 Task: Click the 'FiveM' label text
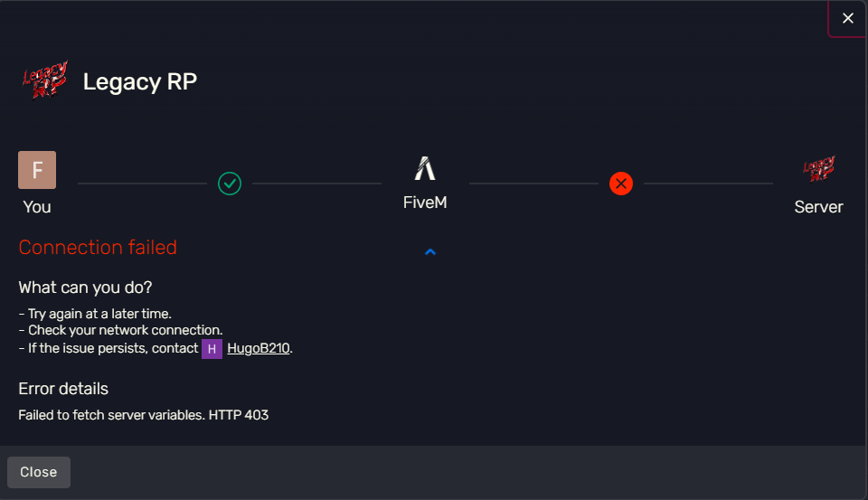point(425,203)
